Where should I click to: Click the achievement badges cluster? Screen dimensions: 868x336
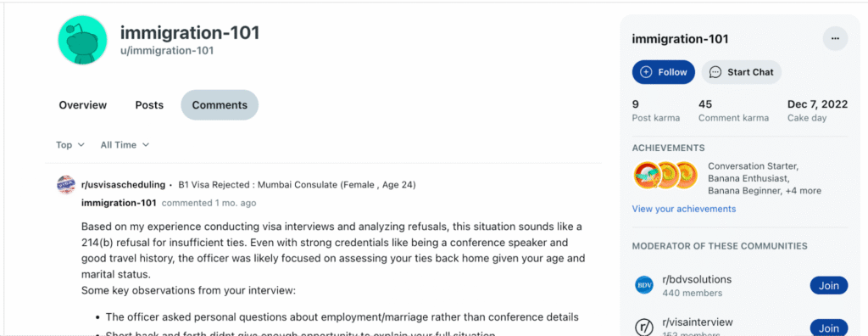click(x=665, y=175)
